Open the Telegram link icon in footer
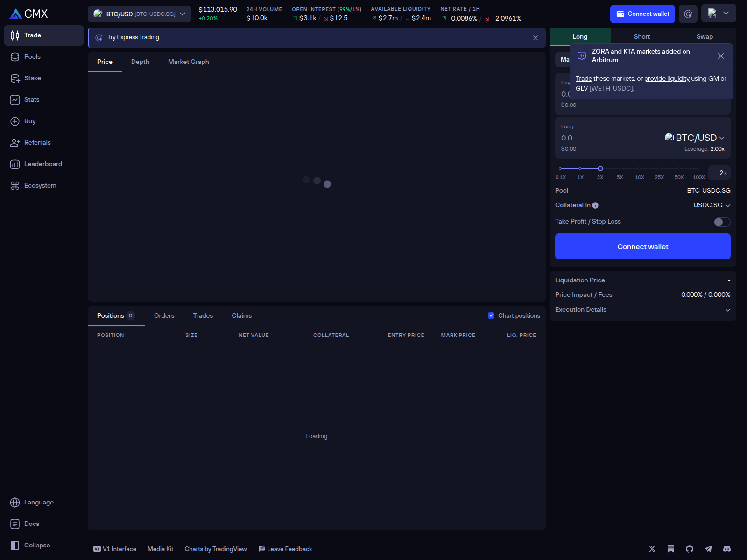This screenshot has width=747, height=560. tap(708, 549)
